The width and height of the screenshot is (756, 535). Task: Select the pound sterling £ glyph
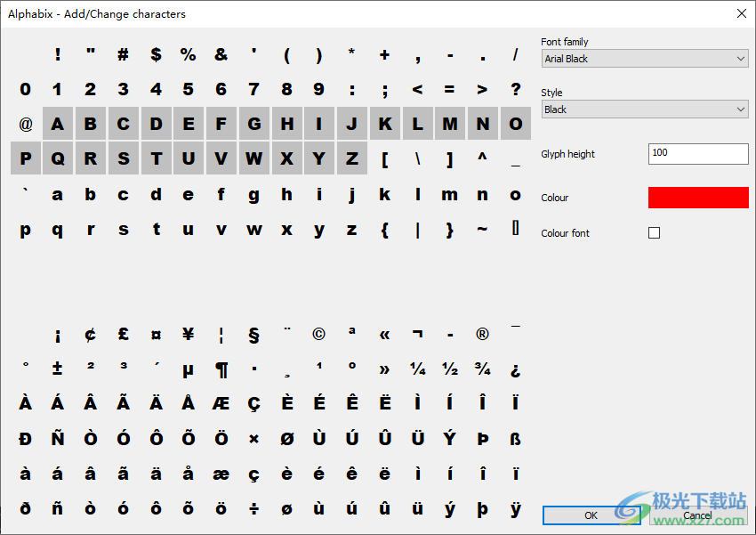123,334
